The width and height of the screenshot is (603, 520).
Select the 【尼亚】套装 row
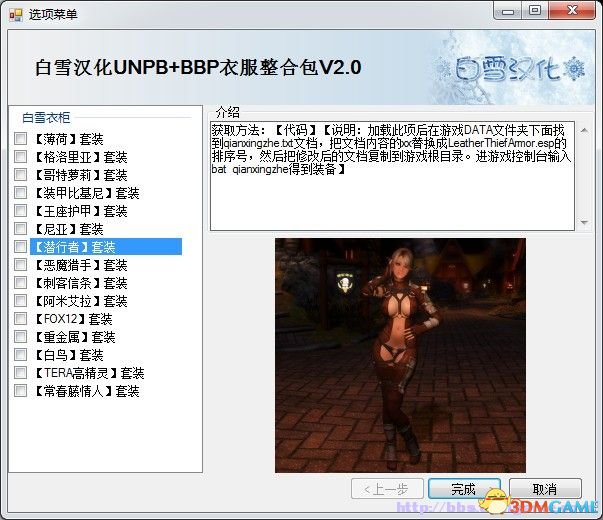coord(69,229)
